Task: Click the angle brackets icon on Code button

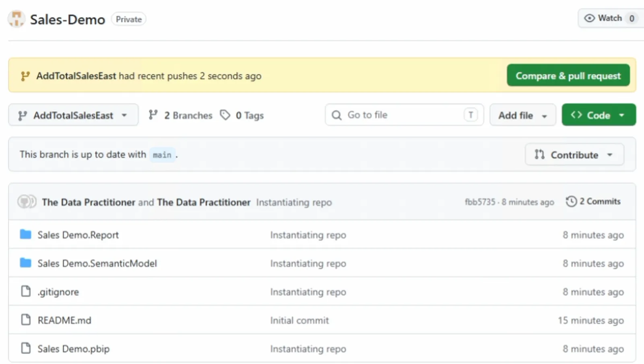Action: pos(576,115)
